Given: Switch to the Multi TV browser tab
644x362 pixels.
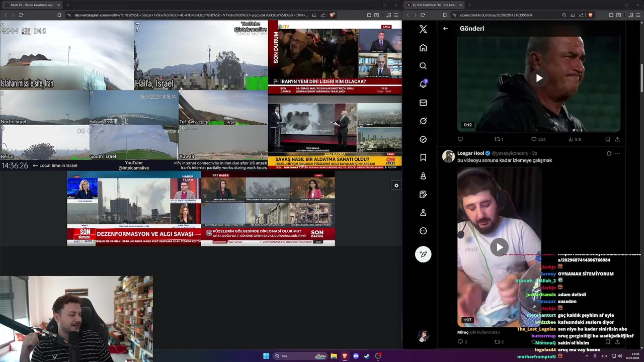Looking at the screenshot, I should coord(32,5).
